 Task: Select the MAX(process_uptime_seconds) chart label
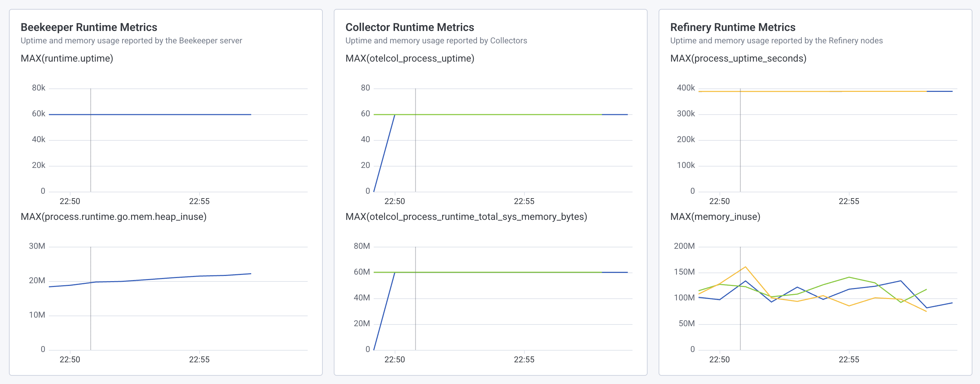pos(738,58)
